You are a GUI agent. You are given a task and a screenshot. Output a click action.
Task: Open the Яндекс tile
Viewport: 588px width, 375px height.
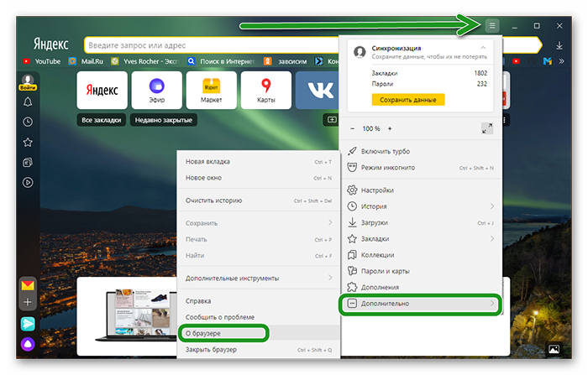click(x=102, y=91)
